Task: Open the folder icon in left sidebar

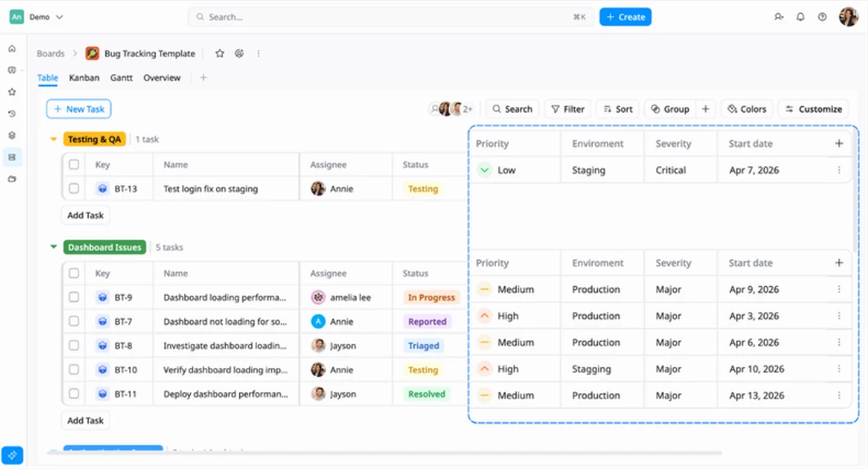Action: tap(12, 179)
